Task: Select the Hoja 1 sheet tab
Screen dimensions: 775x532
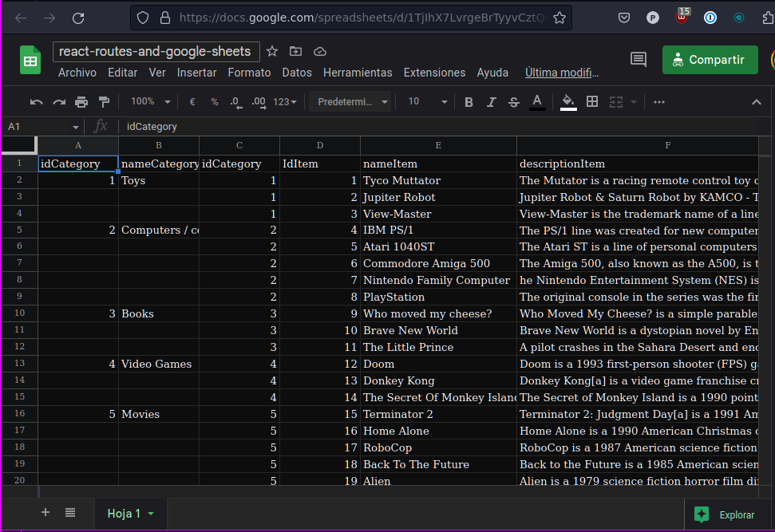Action: coord(130,514)
